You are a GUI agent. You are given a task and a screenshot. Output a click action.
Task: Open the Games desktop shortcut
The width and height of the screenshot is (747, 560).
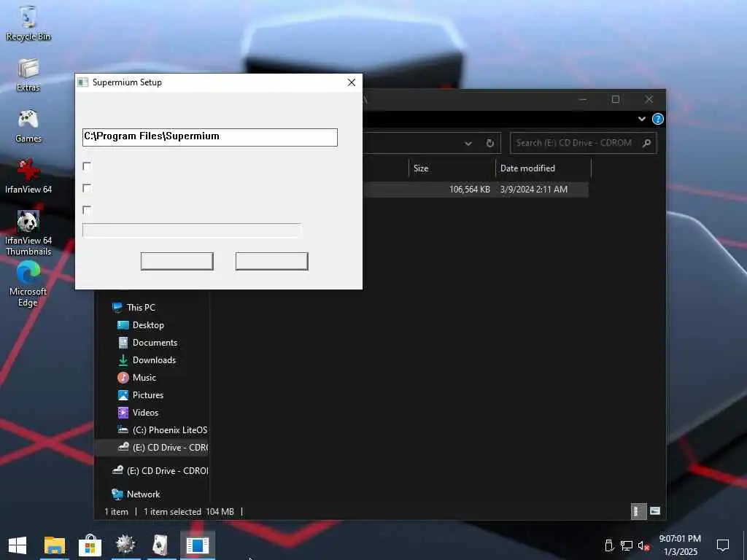(x=28, y=125)
